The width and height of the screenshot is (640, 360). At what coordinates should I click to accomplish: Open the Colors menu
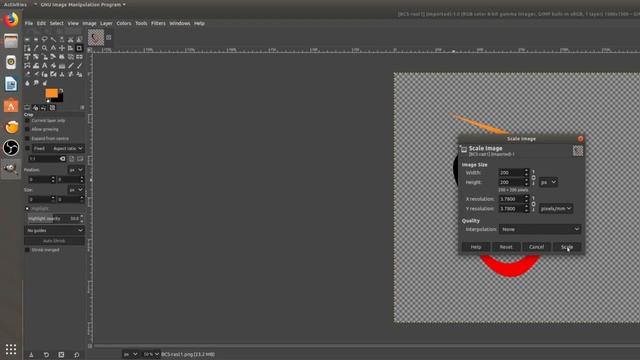point(124,24)
